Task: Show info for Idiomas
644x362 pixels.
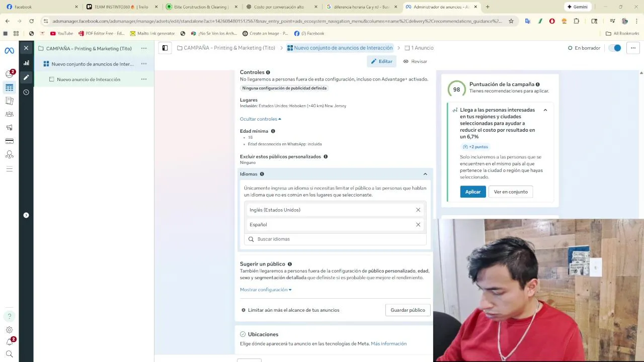Action: click(x=262, y=174)
